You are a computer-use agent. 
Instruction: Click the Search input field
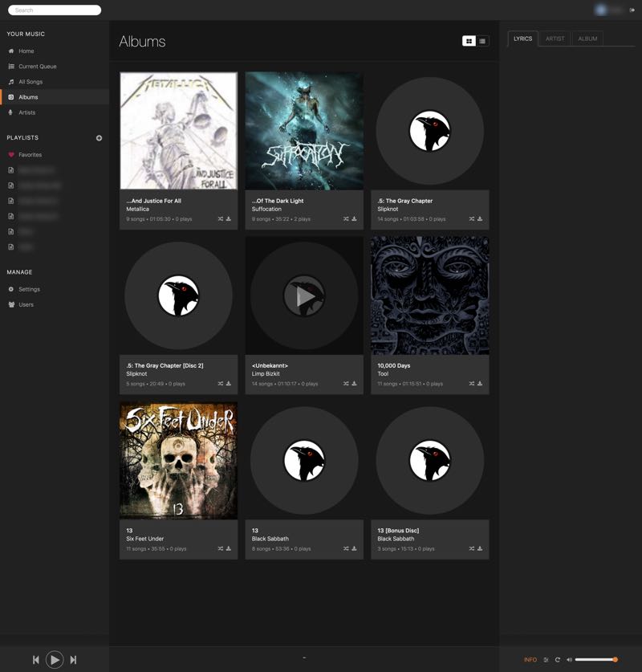pyautogui.click(x=55, y=10)
